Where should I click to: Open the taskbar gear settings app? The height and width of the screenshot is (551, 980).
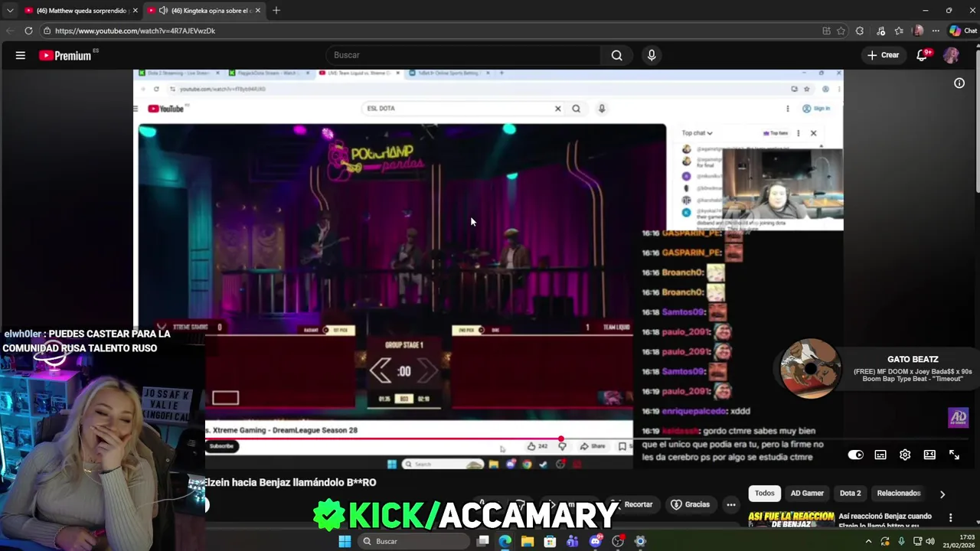[641, 541]
